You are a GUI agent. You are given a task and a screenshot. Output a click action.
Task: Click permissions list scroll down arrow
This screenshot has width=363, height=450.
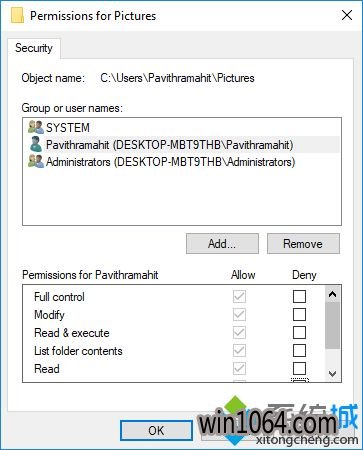(x=332, y=374)
